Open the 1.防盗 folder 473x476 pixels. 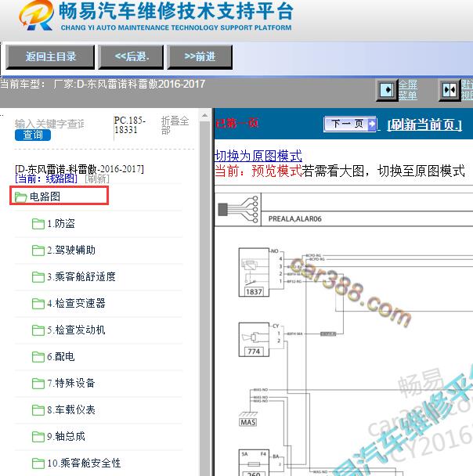pos(61,224)
